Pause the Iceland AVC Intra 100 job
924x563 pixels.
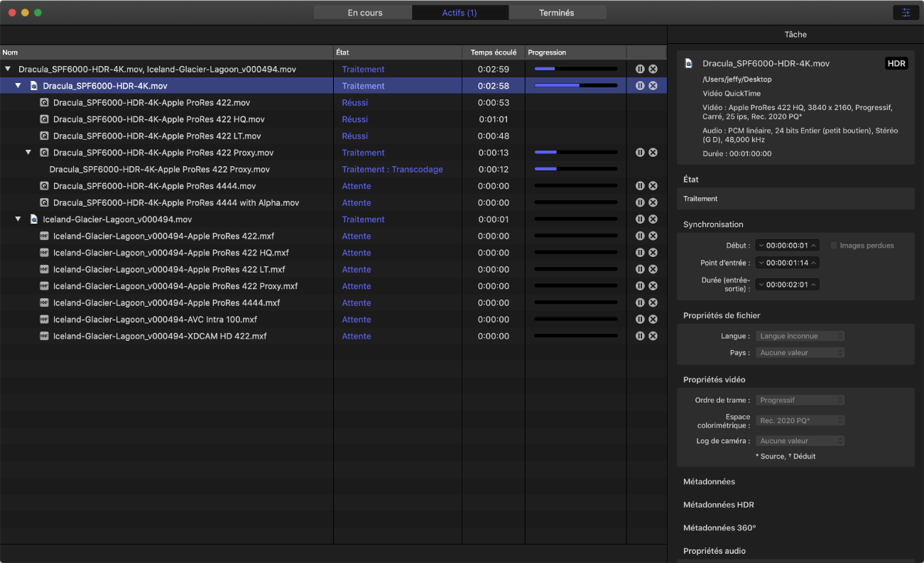coord(640,319)
